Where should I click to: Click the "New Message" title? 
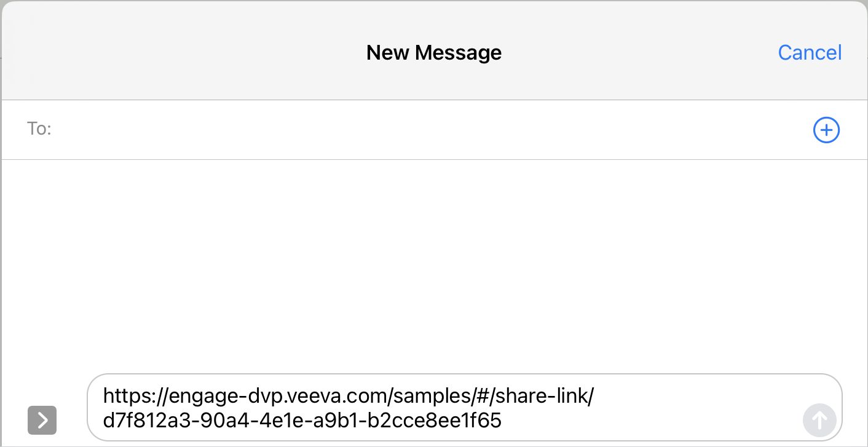[x=433, y=53]
